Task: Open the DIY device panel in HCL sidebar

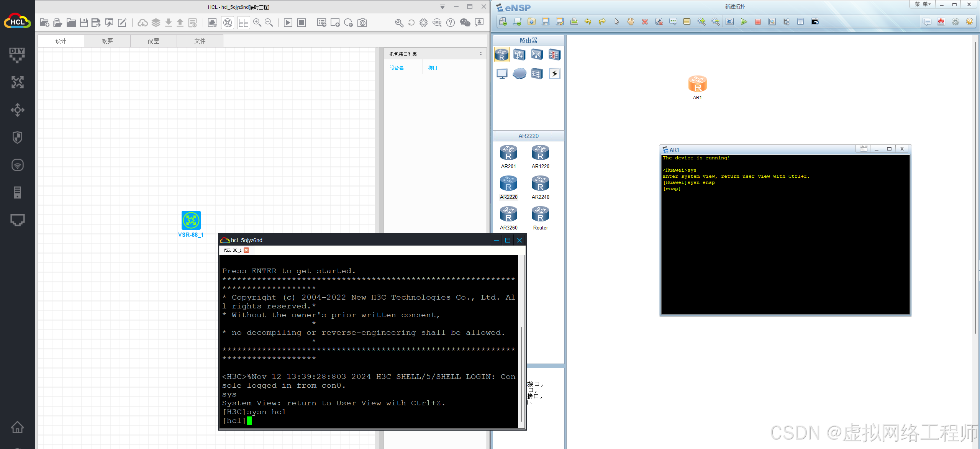Action: tap(17, 55)
